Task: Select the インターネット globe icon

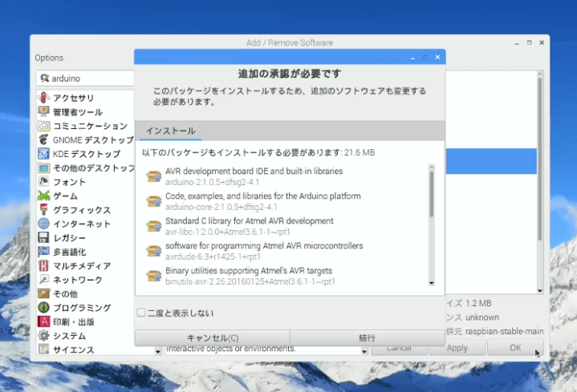Action: (43, 224)
